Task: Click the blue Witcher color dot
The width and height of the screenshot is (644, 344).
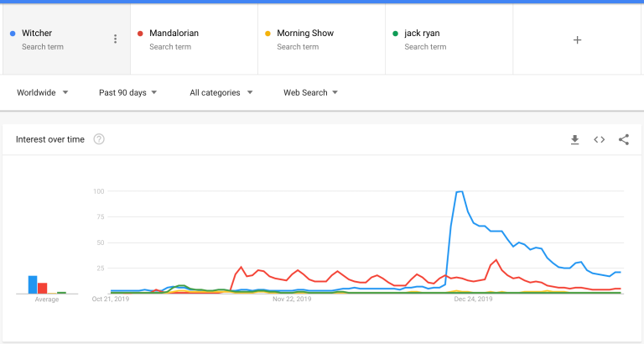Action: pos(13,34)
